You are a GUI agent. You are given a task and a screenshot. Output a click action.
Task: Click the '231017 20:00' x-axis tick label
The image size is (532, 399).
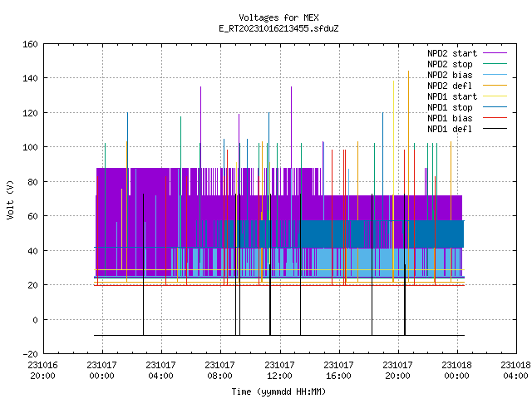[x=397, y=371]
